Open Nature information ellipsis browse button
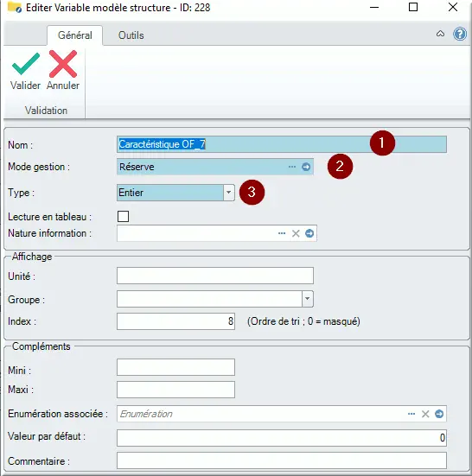The image size is (472, 476). pos(282,233)
